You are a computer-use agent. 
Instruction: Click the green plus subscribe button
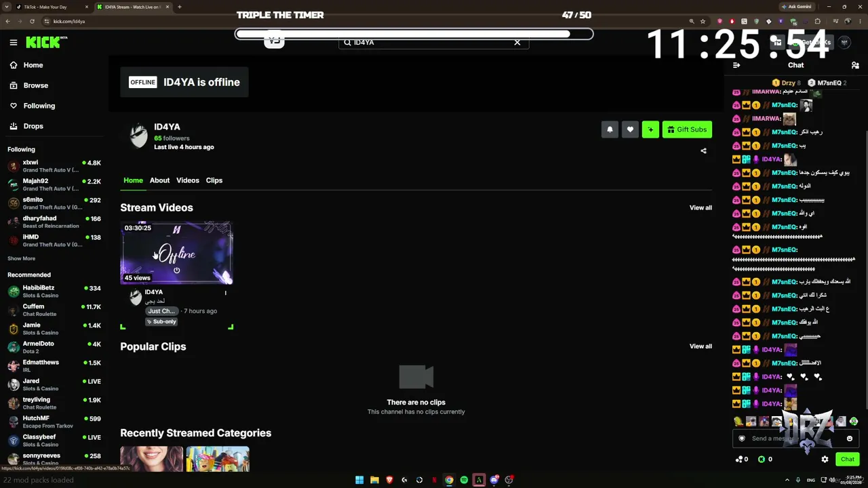pos(650,129)
